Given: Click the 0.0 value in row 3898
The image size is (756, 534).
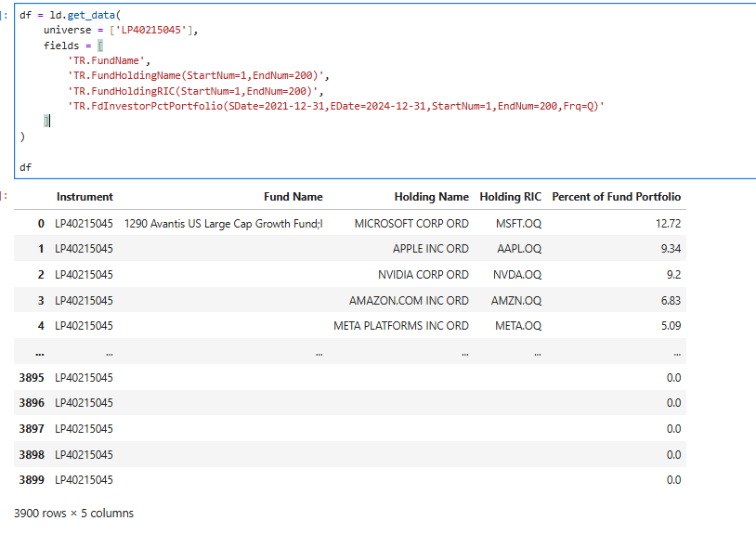Looking at the screenshot, I should tap(673, 455).
